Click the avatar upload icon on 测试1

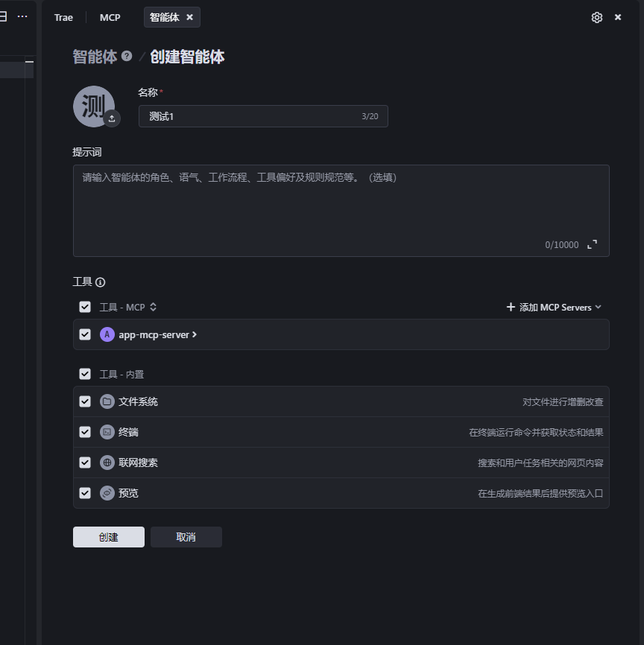[112, 120]
